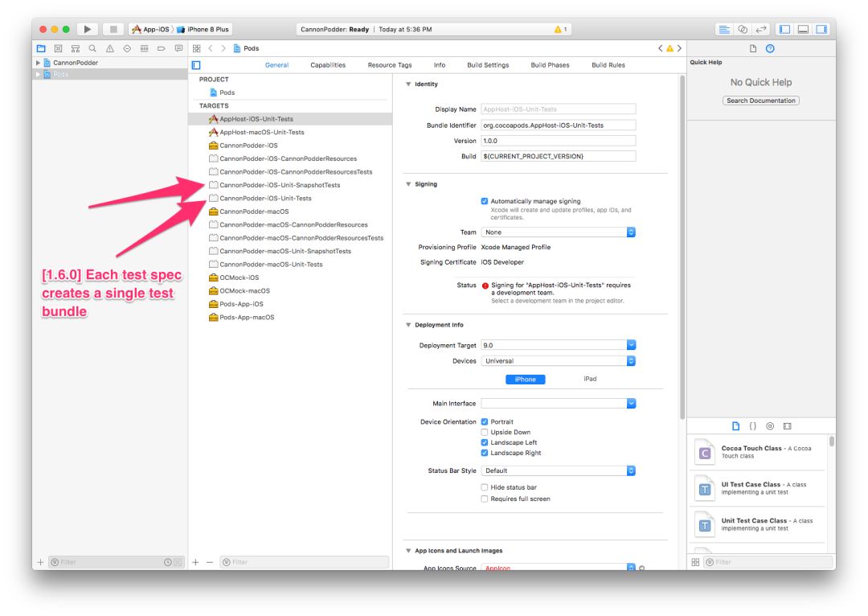Collapse the Deployment Info section
The width and height of the screenshot is (868, 616).
(x=408, y=325)
